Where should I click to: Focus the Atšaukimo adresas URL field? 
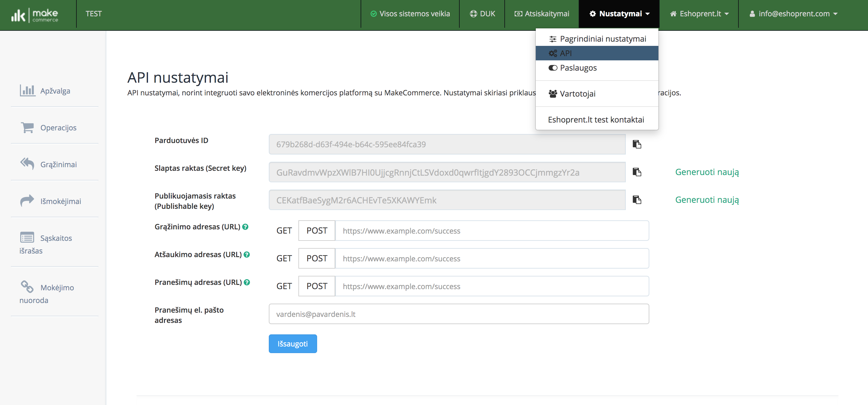pos(492,258)
